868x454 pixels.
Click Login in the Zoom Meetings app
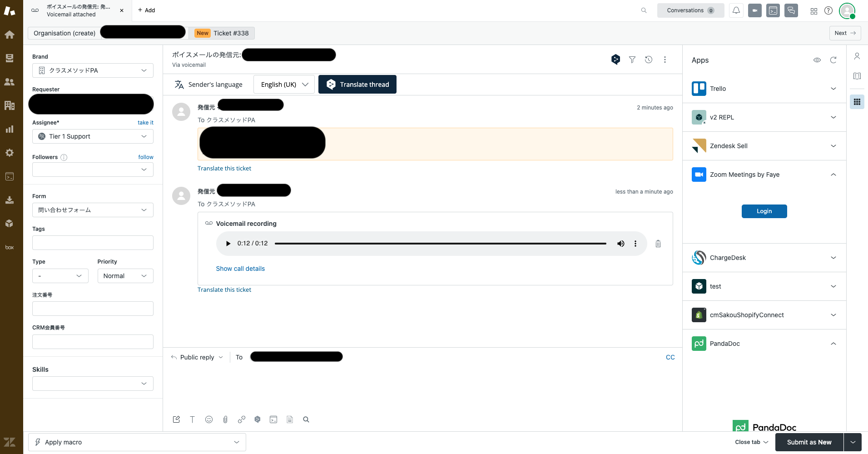pos(764,211)
